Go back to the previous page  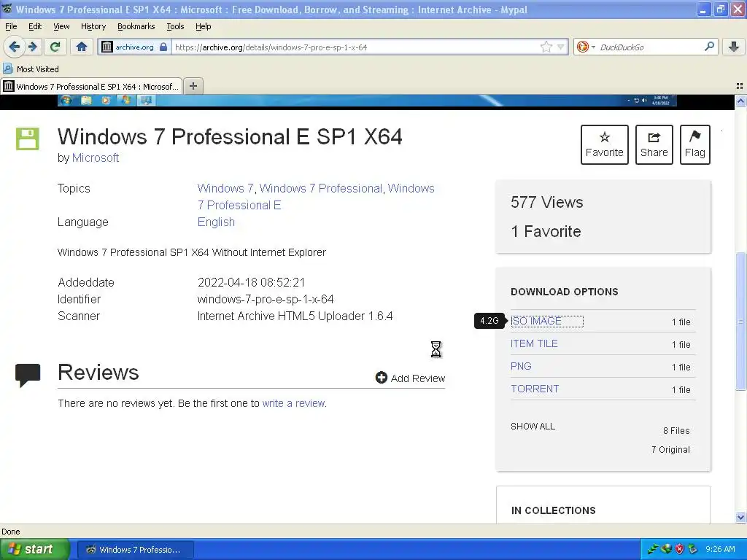pyautogui.click(x=15, y=47)
